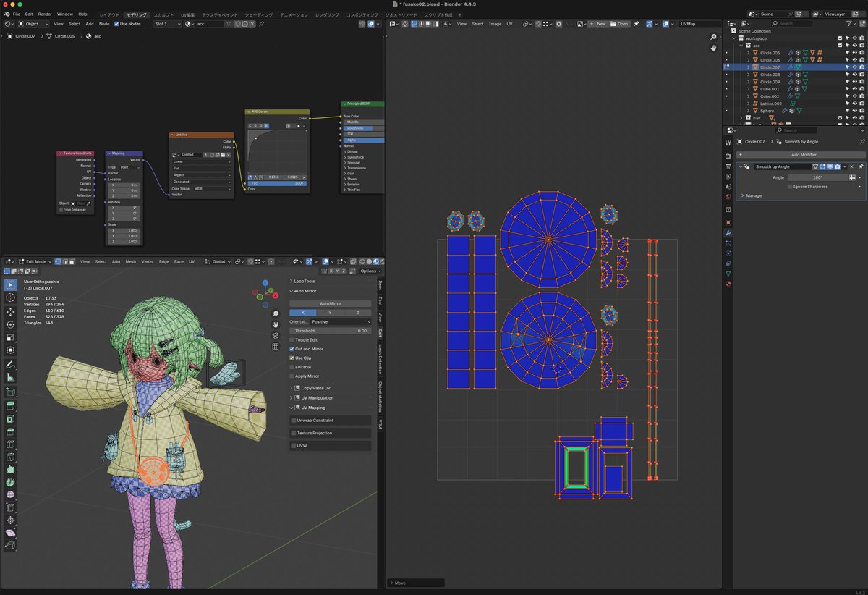Click the AutoMirror button
This screenshot has height=595, width=868.
(331, 303)
